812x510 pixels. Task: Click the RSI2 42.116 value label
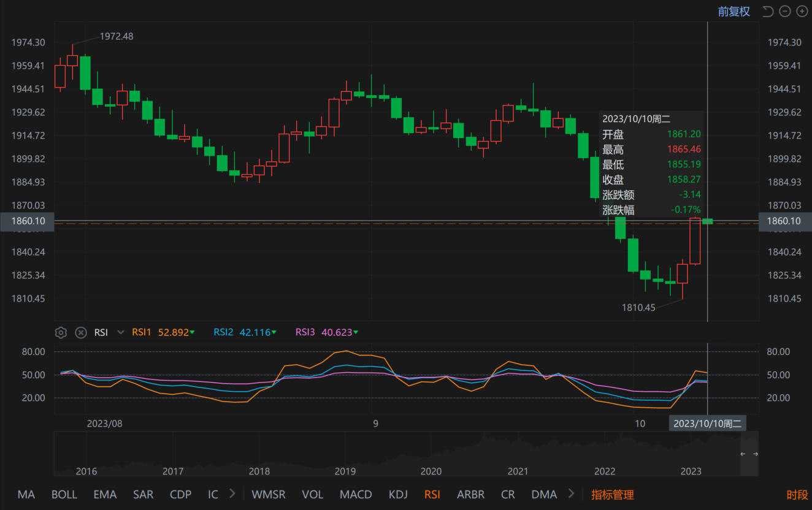tap(245, 332)
